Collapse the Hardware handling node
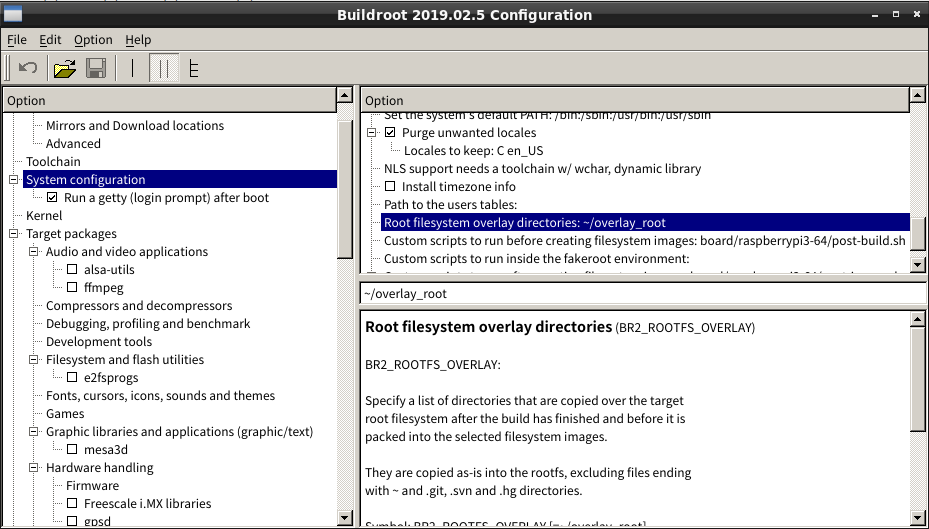 click(x=34, y=467)
